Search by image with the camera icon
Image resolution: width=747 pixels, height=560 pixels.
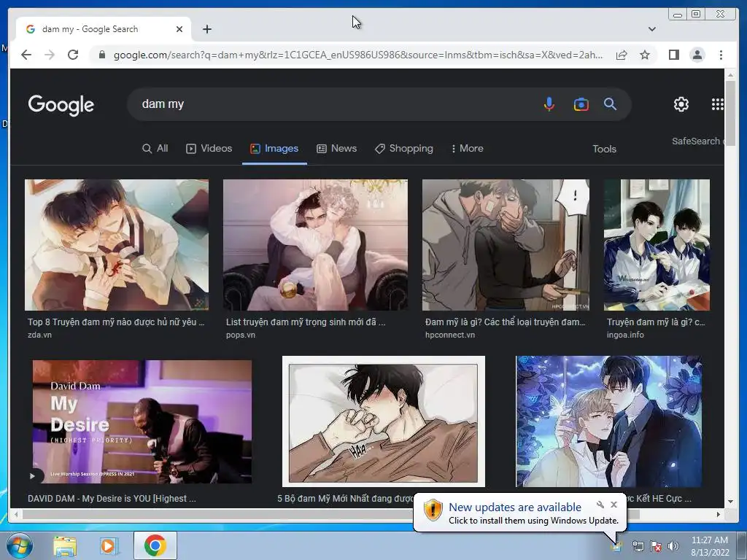[x=581, y=104]
